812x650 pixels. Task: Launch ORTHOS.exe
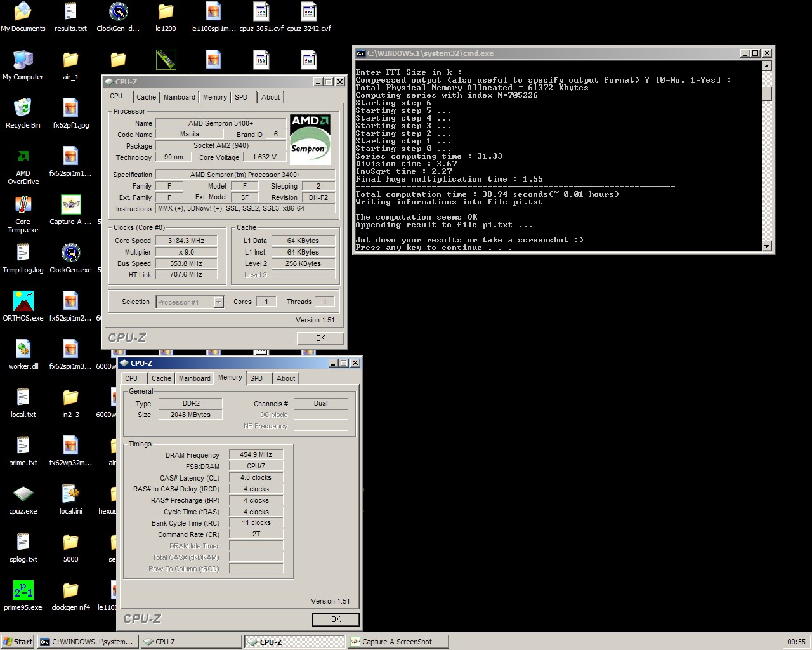(x=23, y=307)
